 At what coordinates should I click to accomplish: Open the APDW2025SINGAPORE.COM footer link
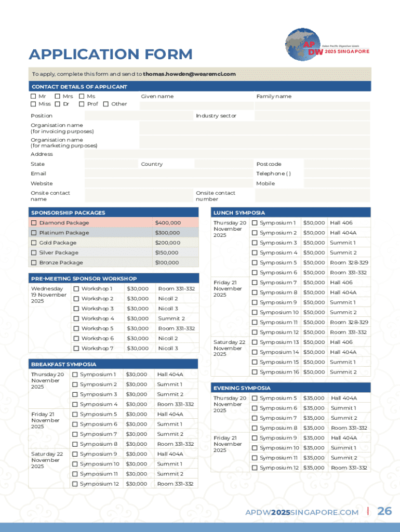(302, 512)
